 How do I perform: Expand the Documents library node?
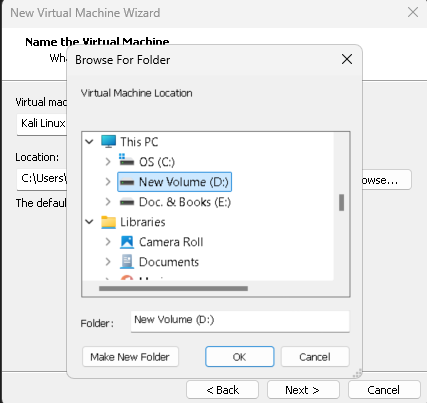click(108, 262)
